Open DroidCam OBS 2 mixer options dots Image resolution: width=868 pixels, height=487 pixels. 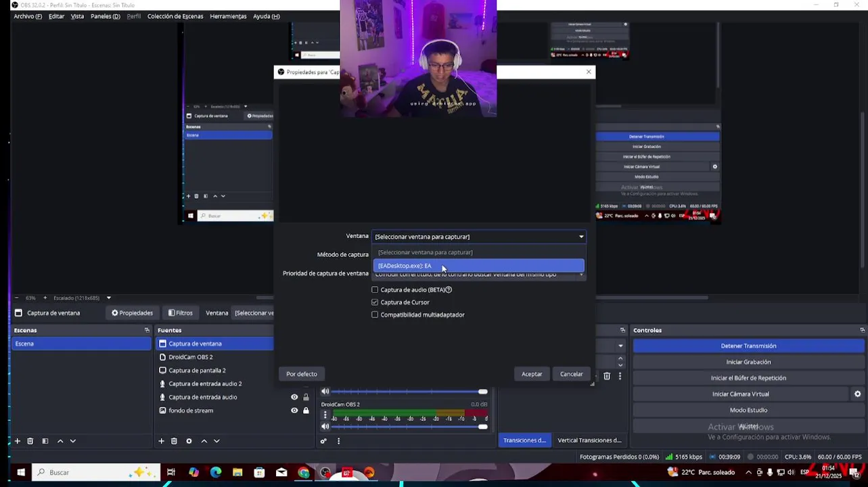pos(325,415)
